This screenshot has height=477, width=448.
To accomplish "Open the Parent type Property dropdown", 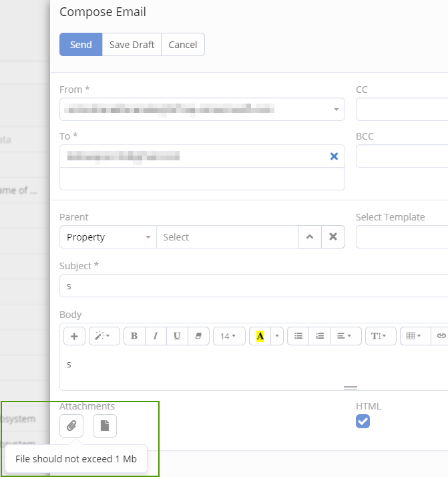I will point(108,237).
